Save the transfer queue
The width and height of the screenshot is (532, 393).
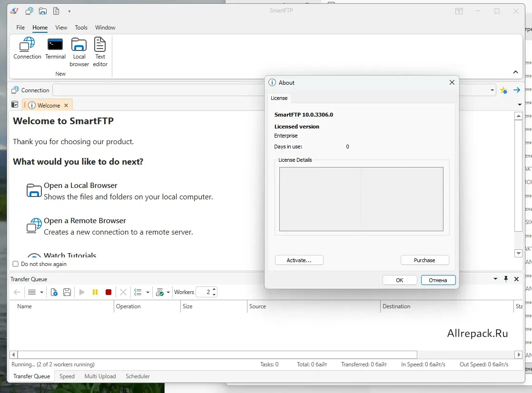click(x=67, y=292)
